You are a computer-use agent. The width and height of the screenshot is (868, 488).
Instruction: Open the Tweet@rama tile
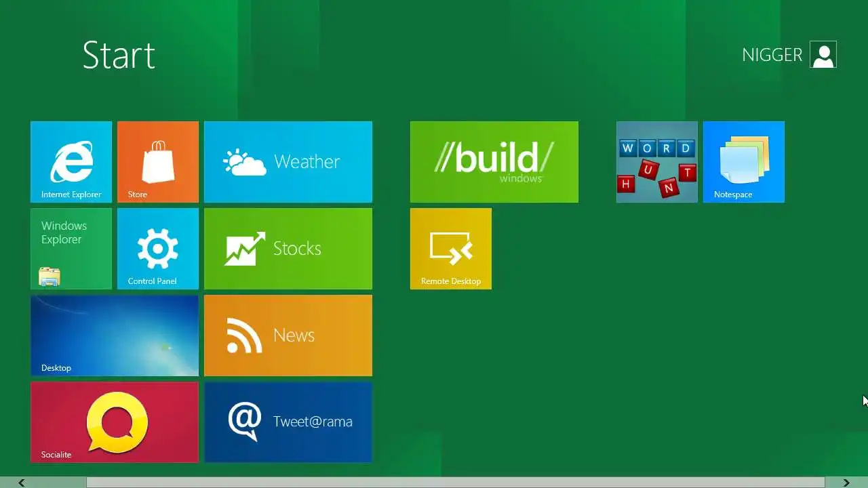pyautogui.click(x=288, y=422)
